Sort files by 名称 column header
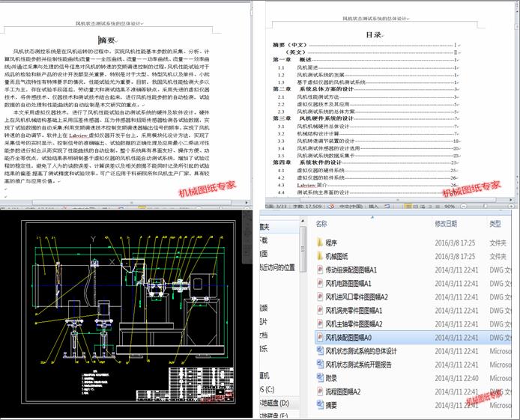The height and width of the screenshot is (420, 520). (321, 224)
